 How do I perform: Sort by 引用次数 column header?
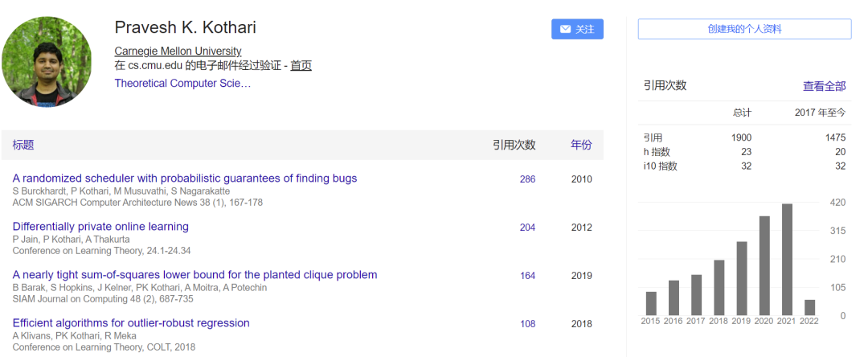point(514,145)
